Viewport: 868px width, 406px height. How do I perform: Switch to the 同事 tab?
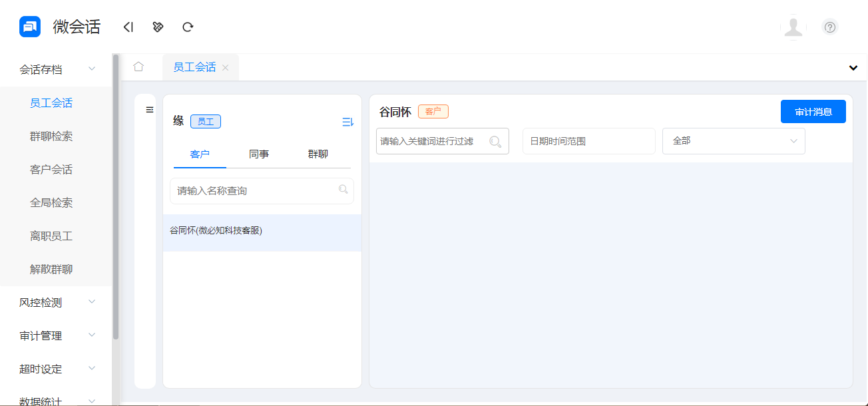pyautogui.click(x=259, y=154)
